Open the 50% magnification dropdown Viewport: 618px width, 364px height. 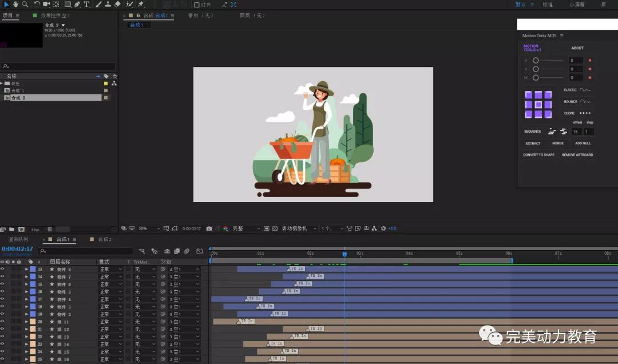[x=149, y=228]
